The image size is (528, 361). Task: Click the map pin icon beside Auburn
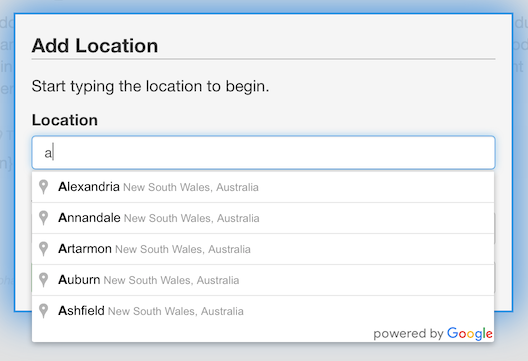coord(43,280)
